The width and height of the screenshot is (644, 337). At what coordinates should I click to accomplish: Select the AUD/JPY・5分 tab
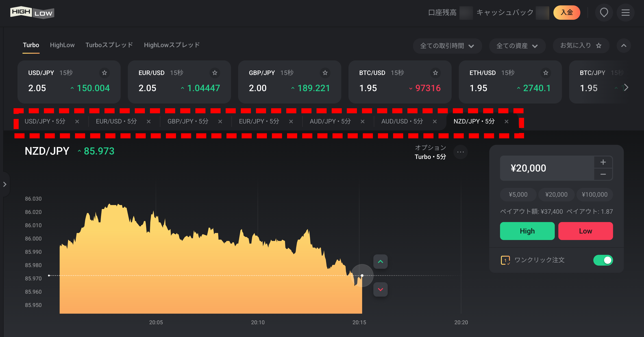pyautogui.click(x=330, y=121)
